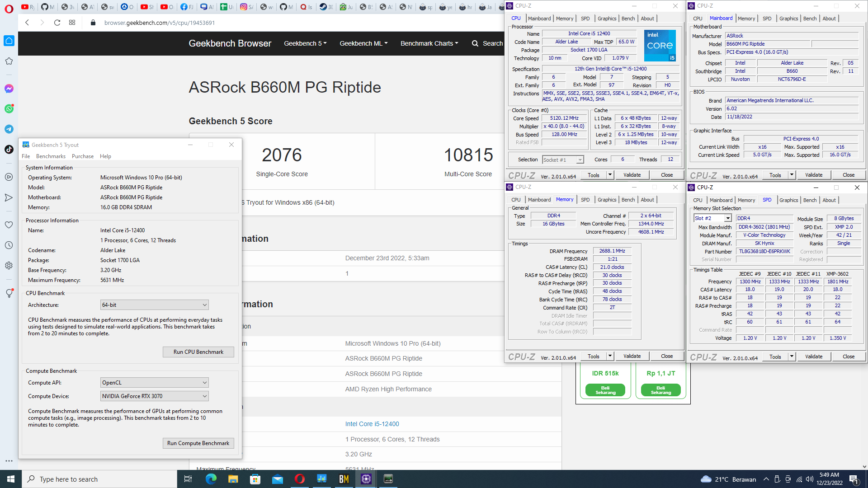
Task: Click Run CPU Benchmark button
Action: 198,352
